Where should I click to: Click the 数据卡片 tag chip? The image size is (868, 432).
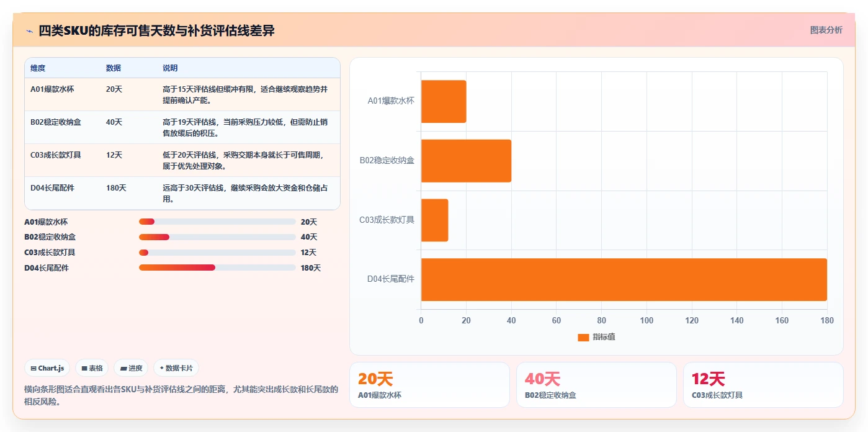176,368
